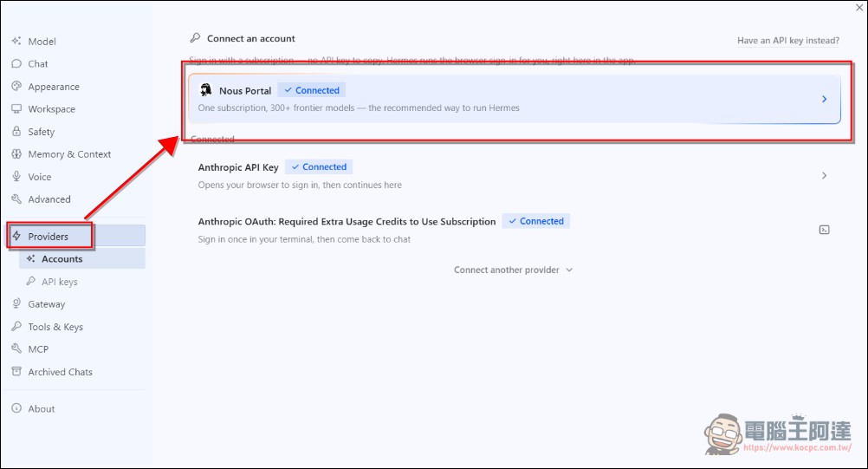Click the API keys key icon
868x469 pixels.
[x=31, y=281]
